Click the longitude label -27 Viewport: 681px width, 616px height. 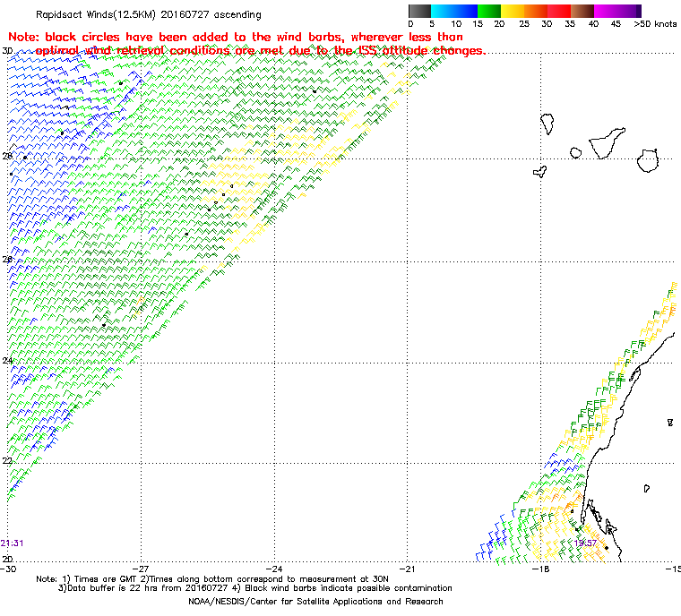click(x=141, y=569)
